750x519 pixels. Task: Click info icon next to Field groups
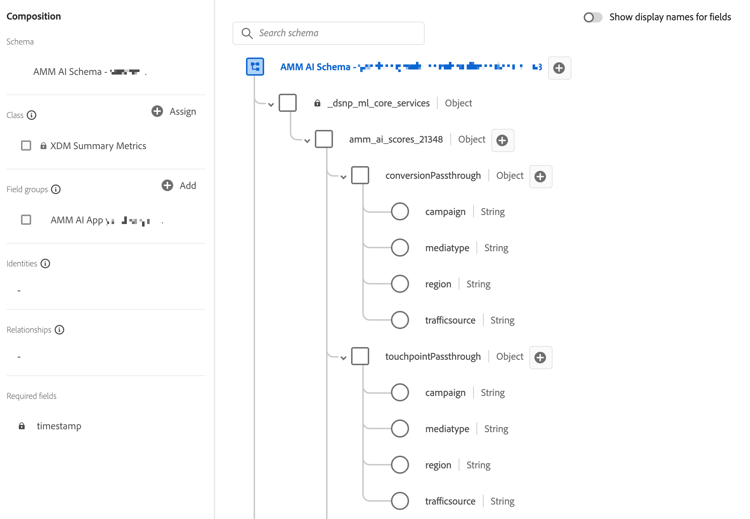point(56,189)
